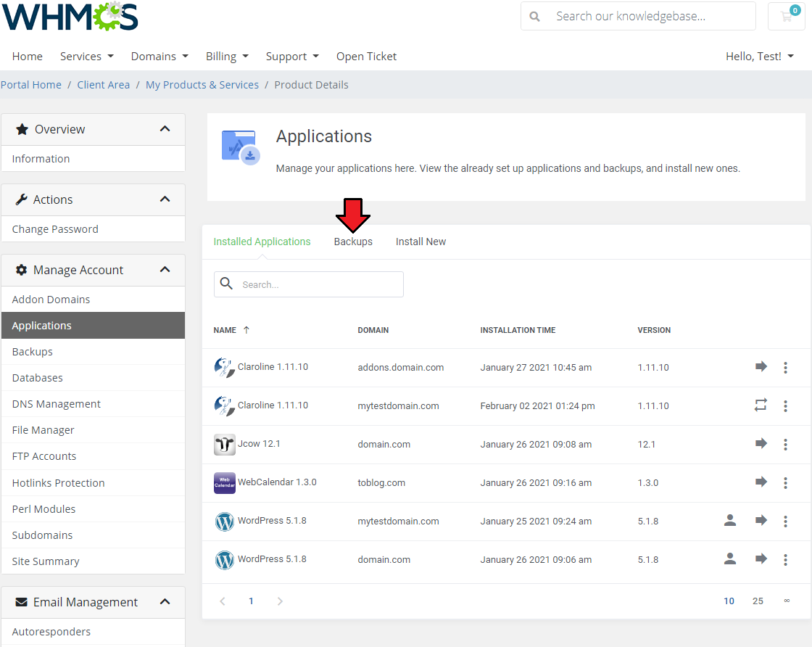
Task: Open Information in Overview sidebar
Action: click(x=94, y=159)
